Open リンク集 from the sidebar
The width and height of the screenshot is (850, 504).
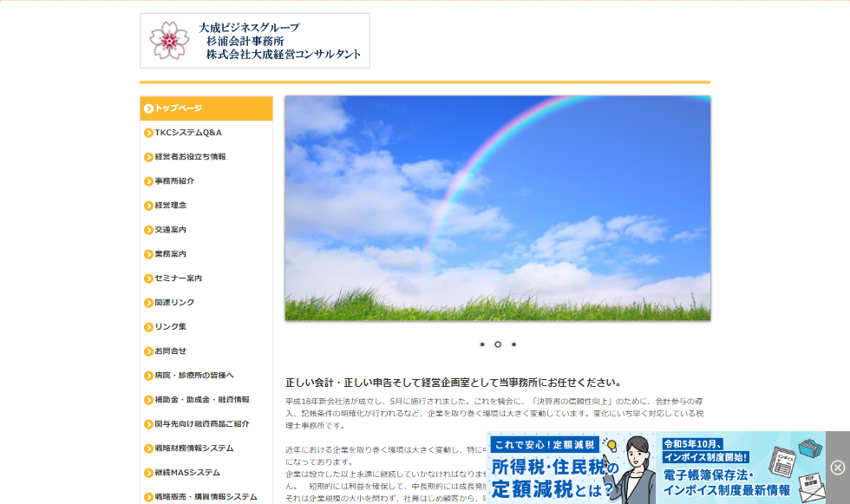171,327
